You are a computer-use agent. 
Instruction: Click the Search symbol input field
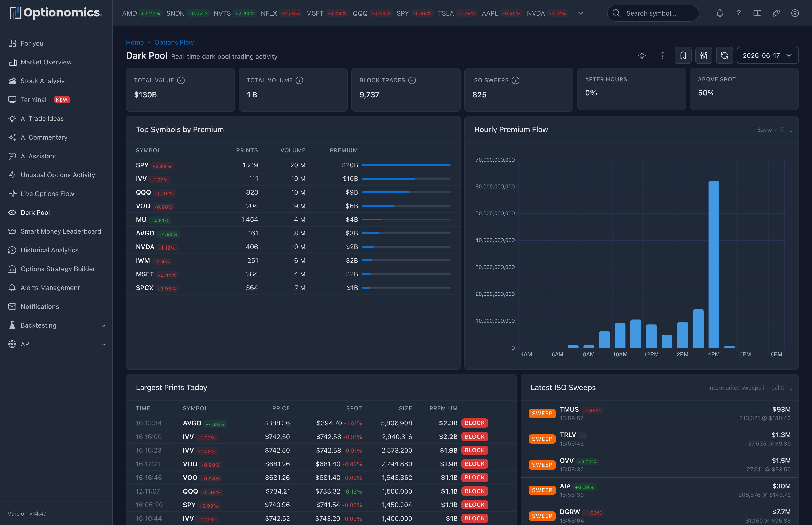pyautogui.click(x=653, y=13)
